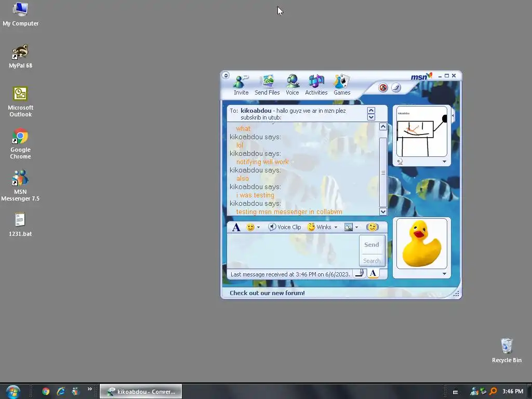Image resolution: width=532 pixels, height=399 pixels.
Task: Open Send Files from the toolbar
Action: 267,85
